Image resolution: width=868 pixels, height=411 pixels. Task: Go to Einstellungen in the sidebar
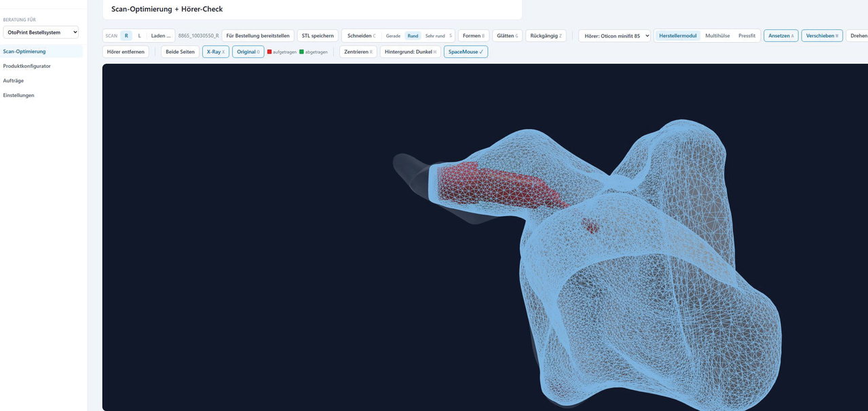click(x=18, y=95)
